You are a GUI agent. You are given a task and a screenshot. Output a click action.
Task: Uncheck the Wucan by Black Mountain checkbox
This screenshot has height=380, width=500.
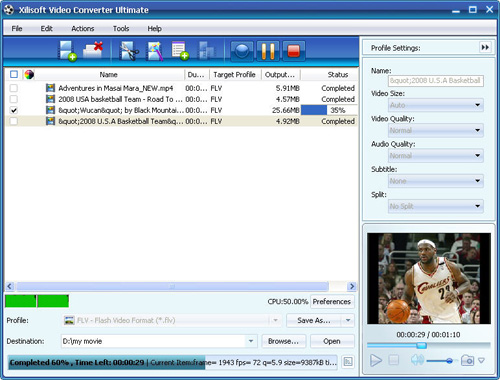click(14, 110)
